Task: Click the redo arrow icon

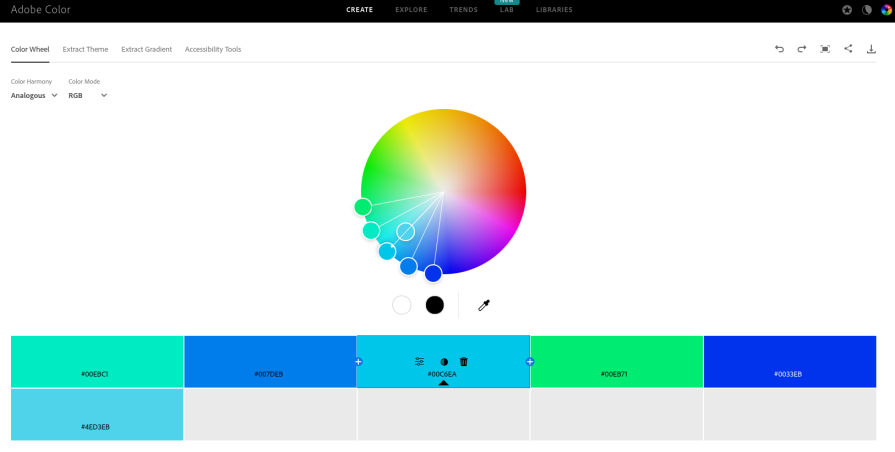Action: click(802, 49)
